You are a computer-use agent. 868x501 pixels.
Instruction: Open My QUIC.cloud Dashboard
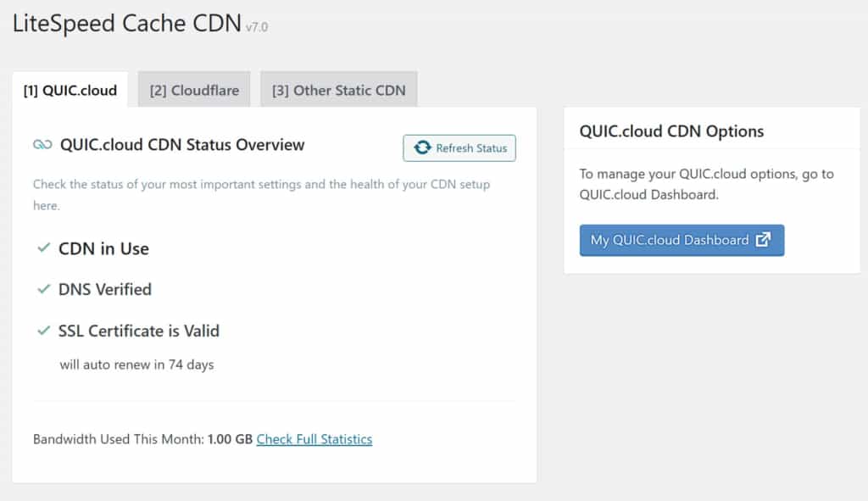click(682, 240)
